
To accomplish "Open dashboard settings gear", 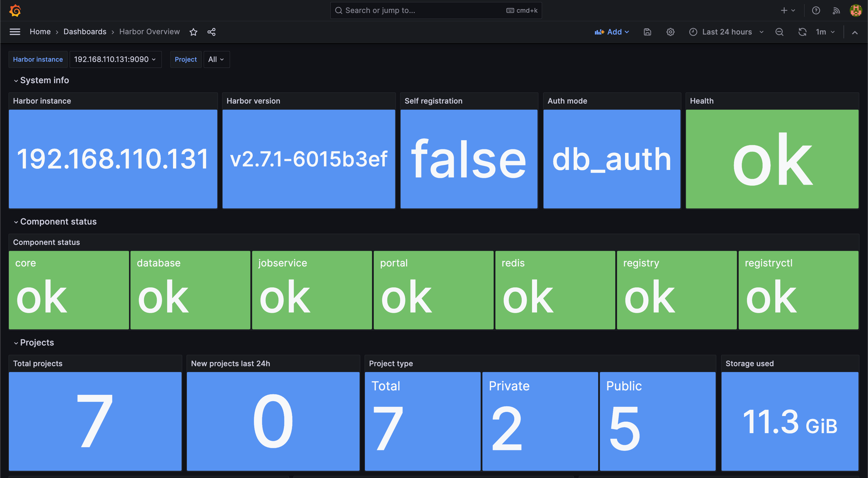I will (x=670, y=32).
